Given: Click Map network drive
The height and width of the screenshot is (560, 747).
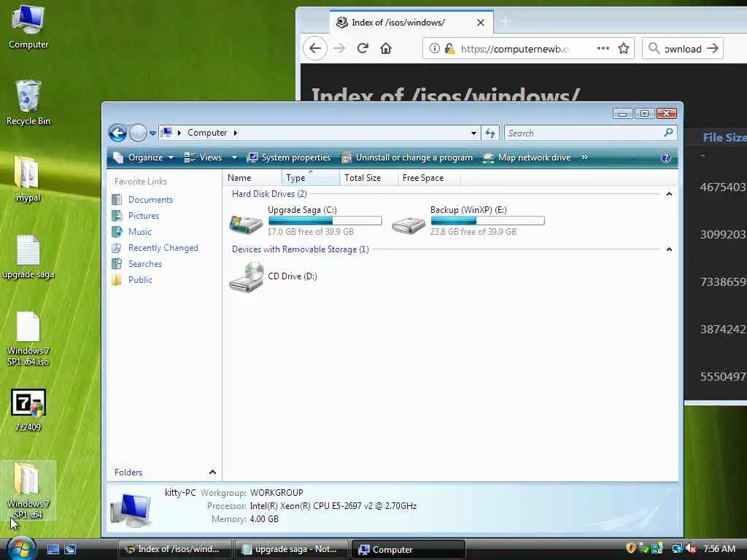Looking at the screenshot, I should point(527,157).
